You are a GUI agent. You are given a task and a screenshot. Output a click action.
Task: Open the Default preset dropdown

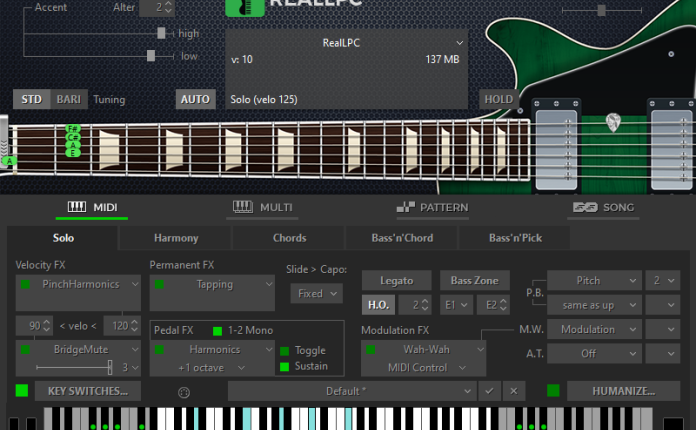point(352,391)
